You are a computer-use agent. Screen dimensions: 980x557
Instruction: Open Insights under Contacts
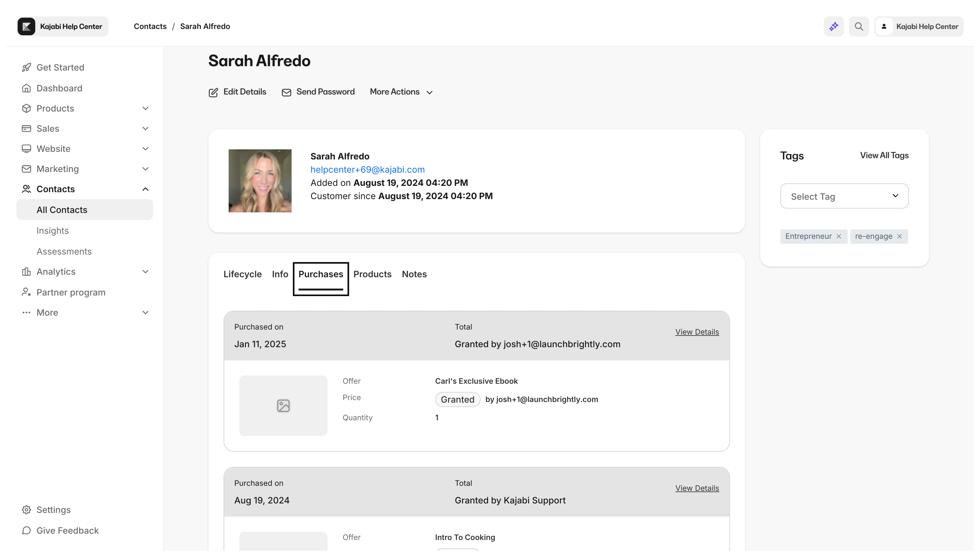[53, 231]
